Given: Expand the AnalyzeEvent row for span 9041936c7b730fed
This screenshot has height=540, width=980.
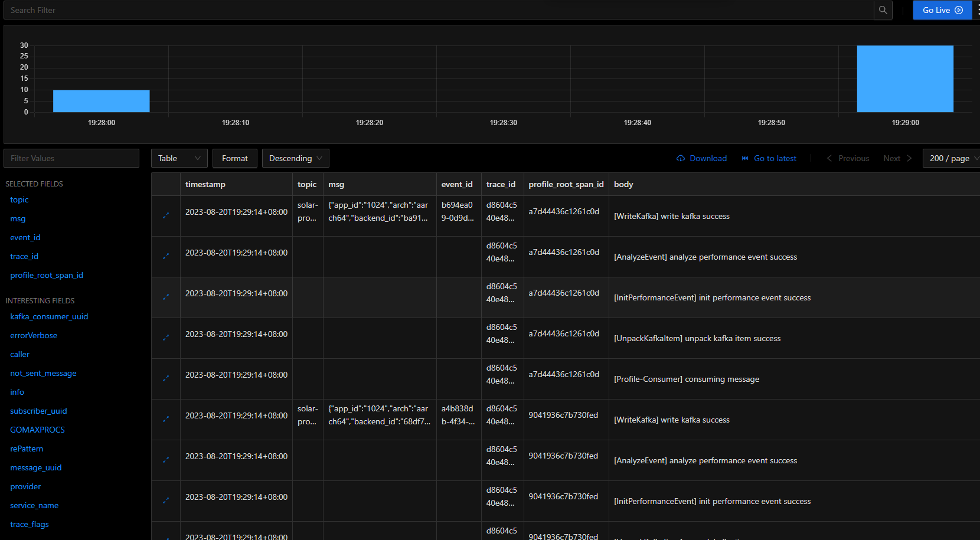Looking at the screenshot, I should 166,460.
